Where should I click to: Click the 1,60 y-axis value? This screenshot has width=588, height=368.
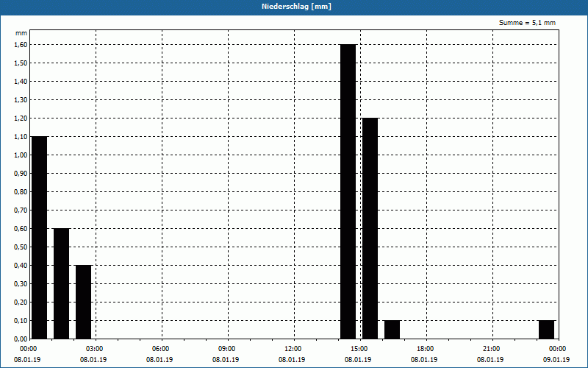click(x=21, y=45)
